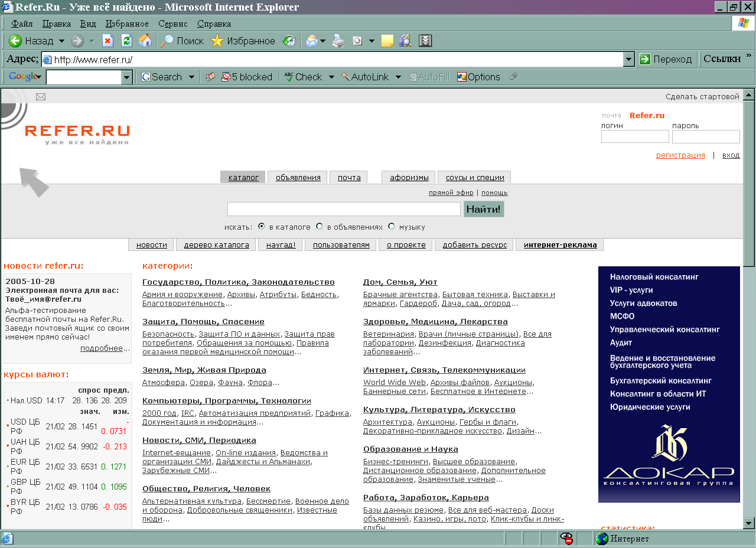This screenshot has width=756, height=548.
Task: Click the vertical scrollbar up arrow
Action: pyautogui.click(x=749, y=94)
